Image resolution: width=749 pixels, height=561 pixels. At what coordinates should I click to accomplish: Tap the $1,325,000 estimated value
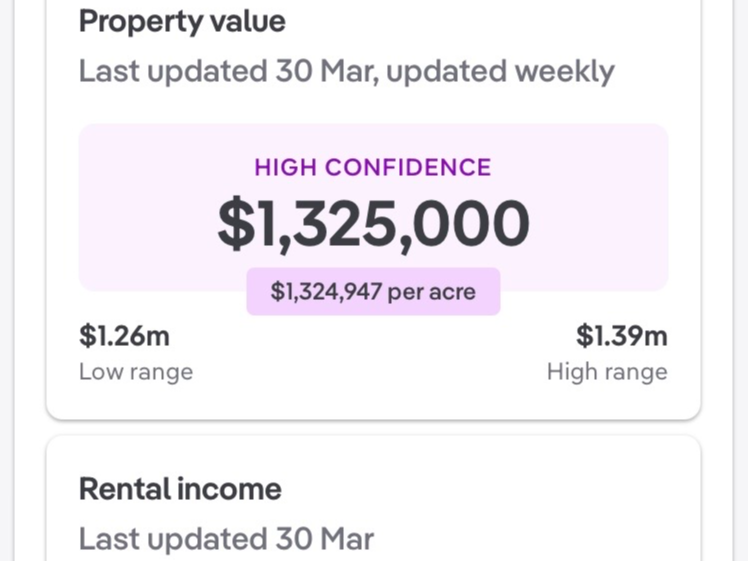(x=373, y=224)
